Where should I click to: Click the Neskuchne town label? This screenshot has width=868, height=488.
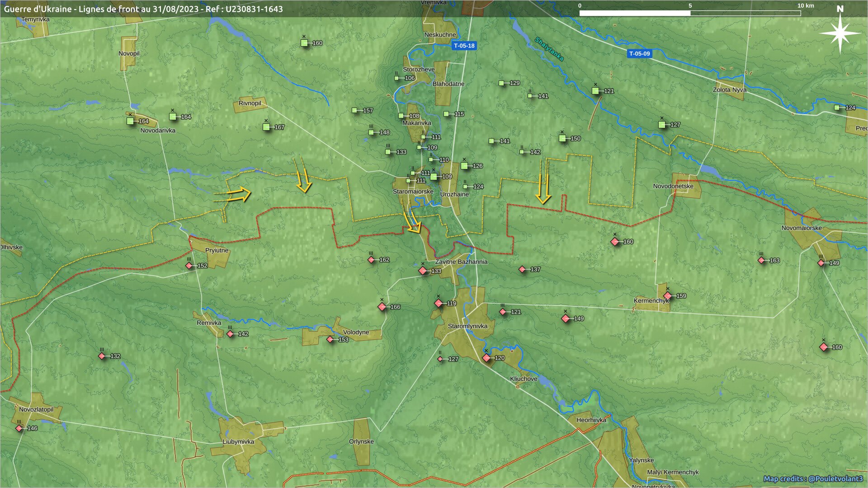tap(440, 35)
